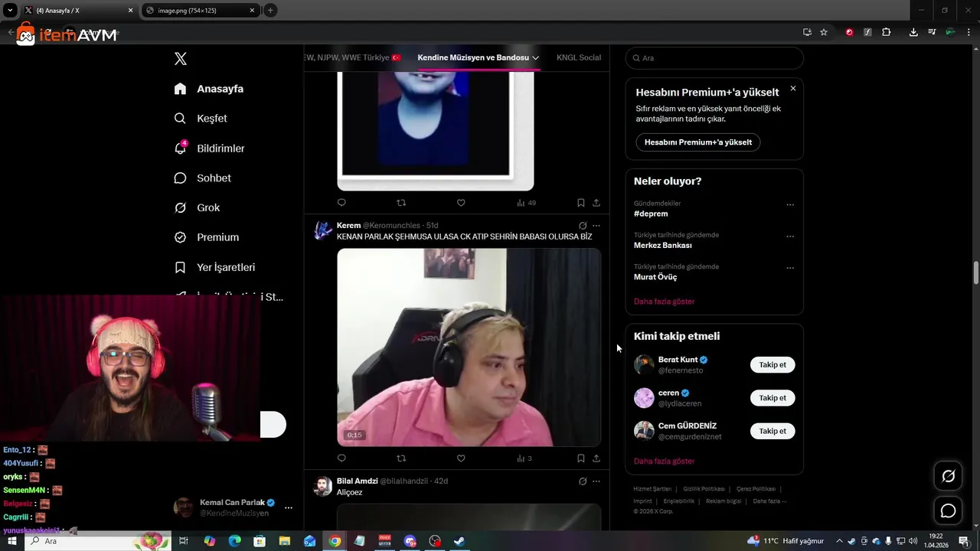This screenshot has height=551, width=980.
Task: Expand the Kendine Müzisyen ve Bandosu chevron
Action: [535, 58]
